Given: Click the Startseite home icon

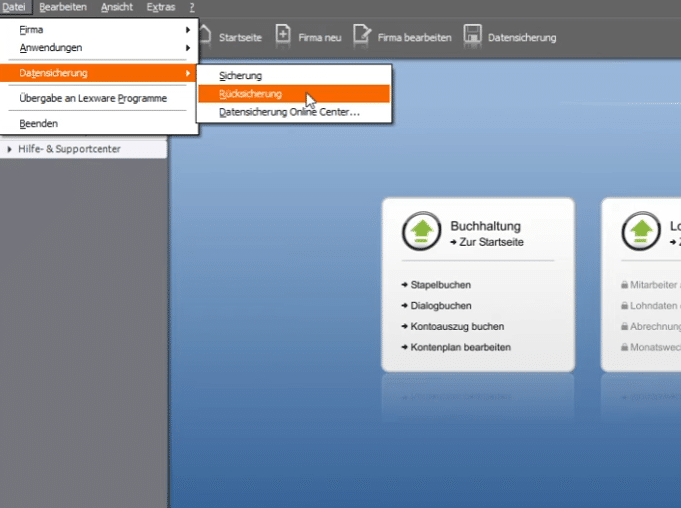Looking at the screenshot, I should pyautogui.click(x=205, y=35).
